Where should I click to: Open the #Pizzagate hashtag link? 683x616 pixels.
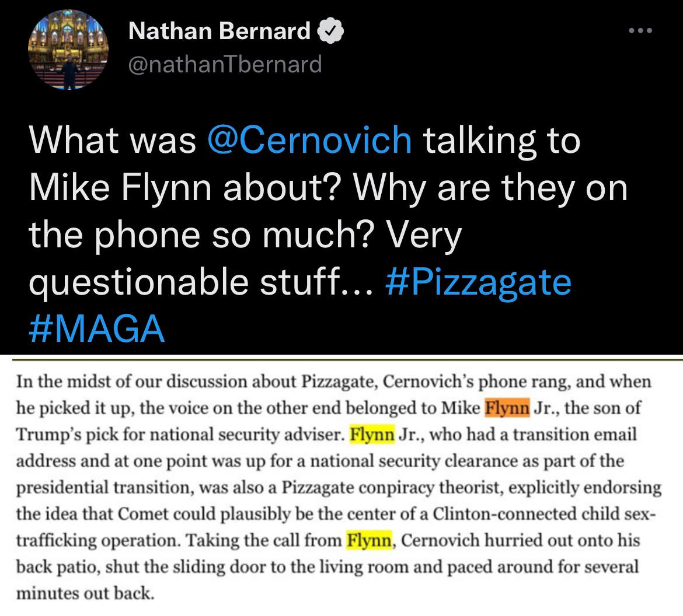[x=479, y=282]
